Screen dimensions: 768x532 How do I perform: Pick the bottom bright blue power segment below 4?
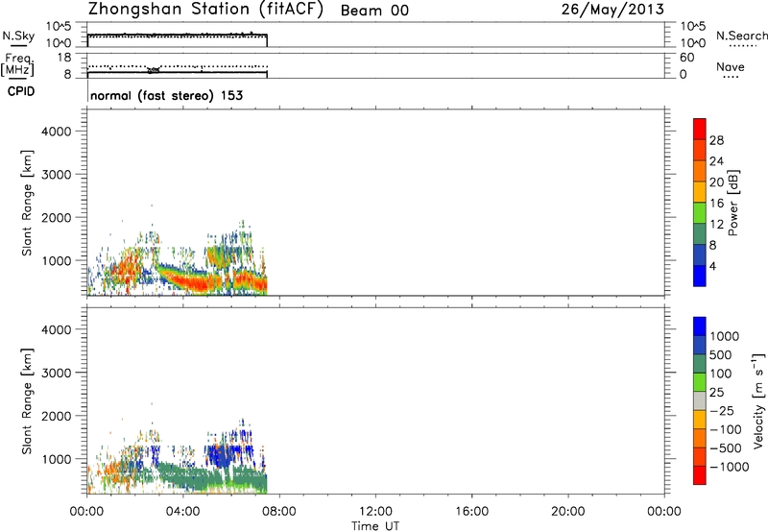tap(700, 276)
